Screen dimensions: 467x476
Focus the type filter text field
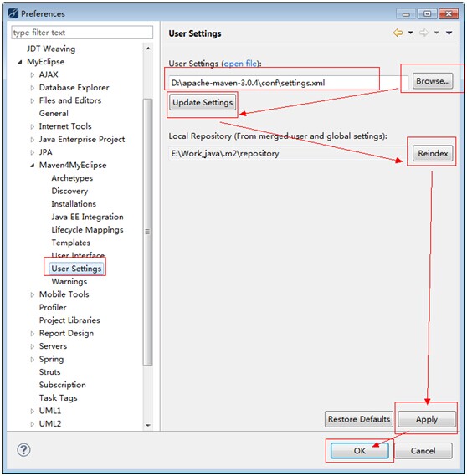tap(82, 33)
